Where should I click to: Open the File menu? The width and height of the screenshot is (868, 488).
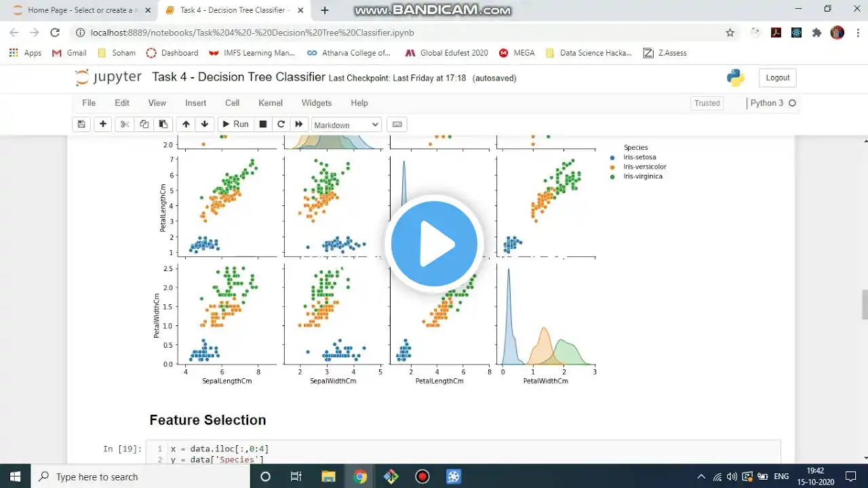[89, 103]
